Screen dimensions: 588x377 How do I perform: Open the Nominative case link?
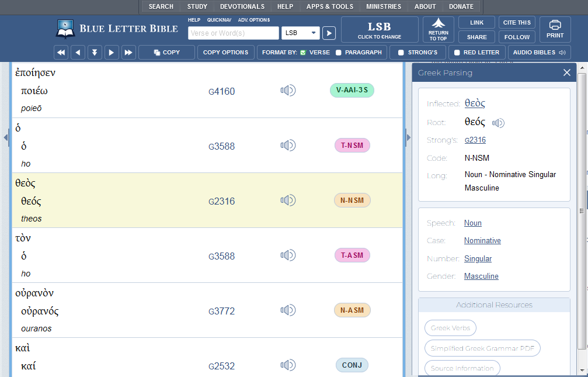[482, 241]
